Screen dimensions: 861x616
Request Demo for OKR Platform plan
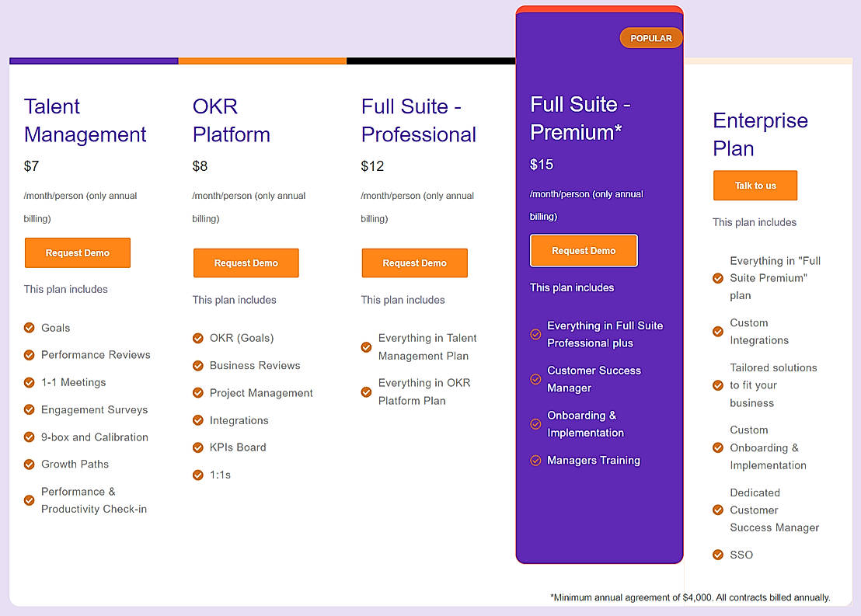(x=246, y=263)
